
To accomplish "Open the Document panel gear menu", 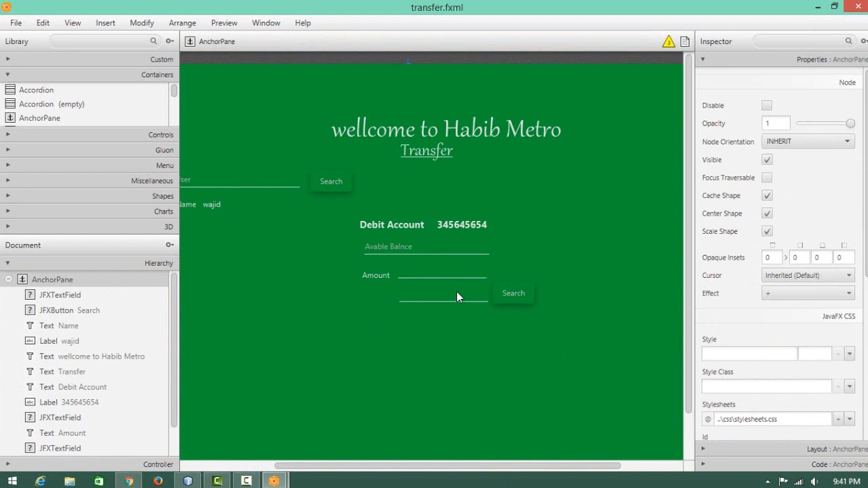I will (170, 245).
